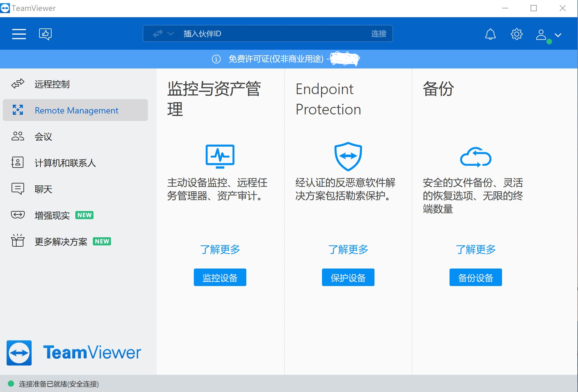Click the NEW badge beside 增强现实

pos(84,215)
